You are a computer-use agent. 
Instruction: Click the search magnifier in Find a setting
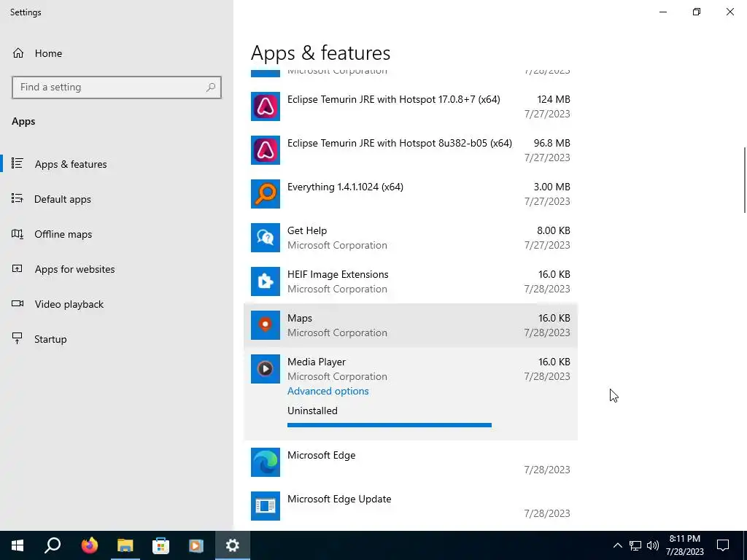[x=211, y=87]
